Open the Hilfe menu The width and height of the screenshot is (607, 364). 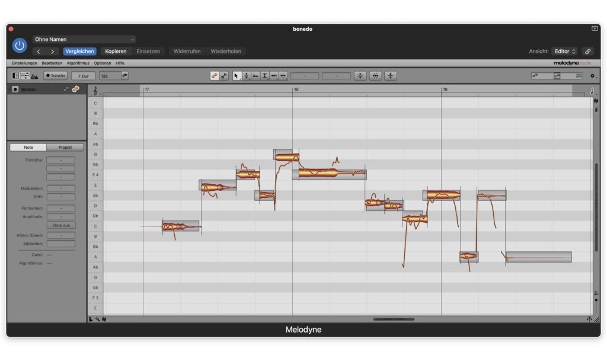120,63
